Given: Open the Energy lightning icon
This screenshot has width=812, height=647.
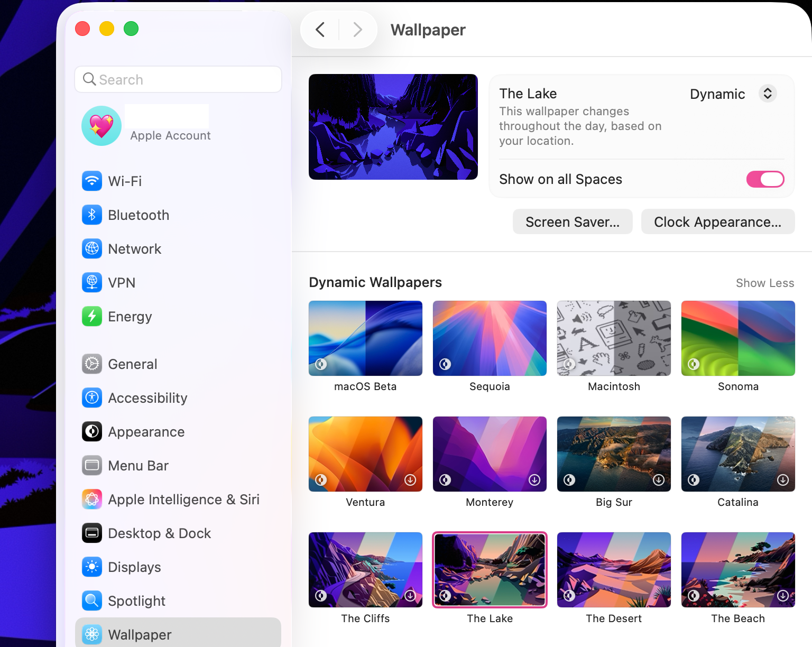Looking at the screenshot, I should (x=92, y=317).
